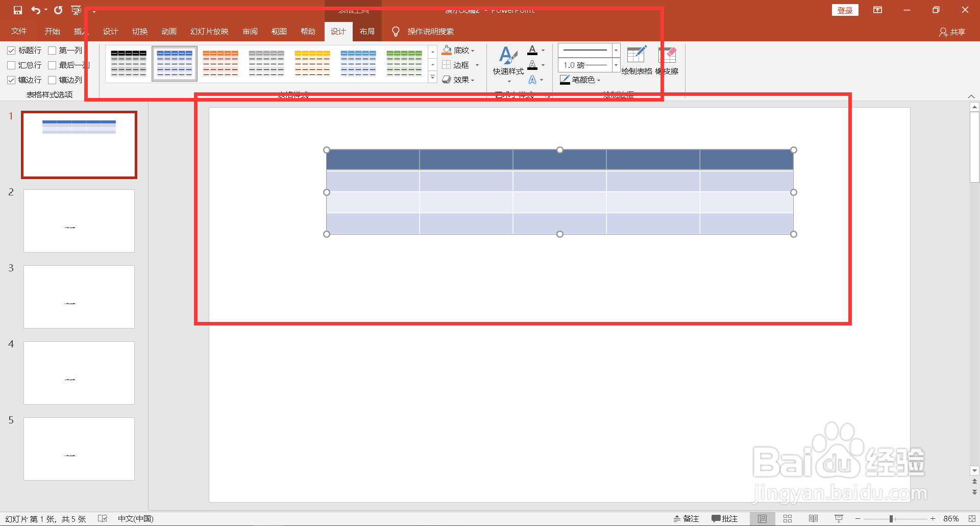980x526 pixels.
Task: Start slideshow from status bar icon
Action: 839,518
